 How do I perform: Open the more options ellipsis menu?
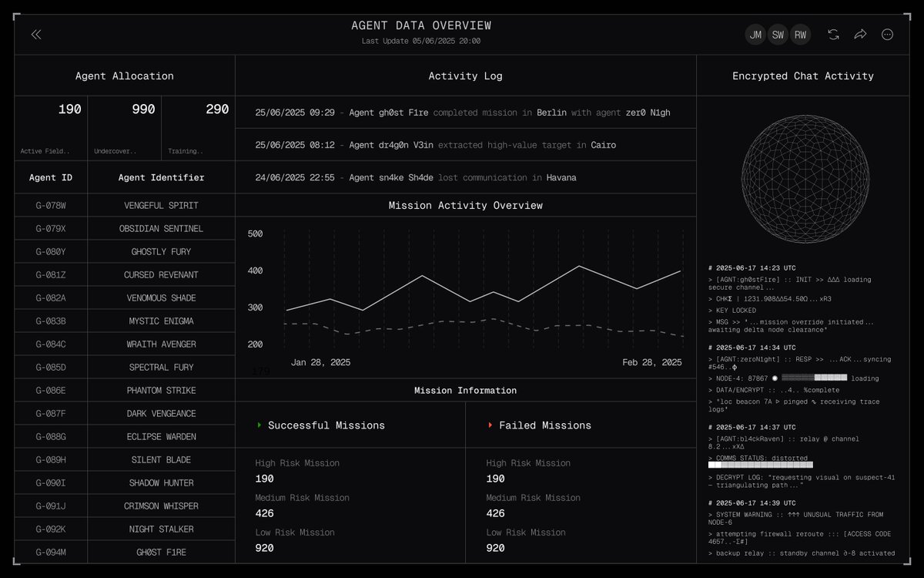click(887, 35)
